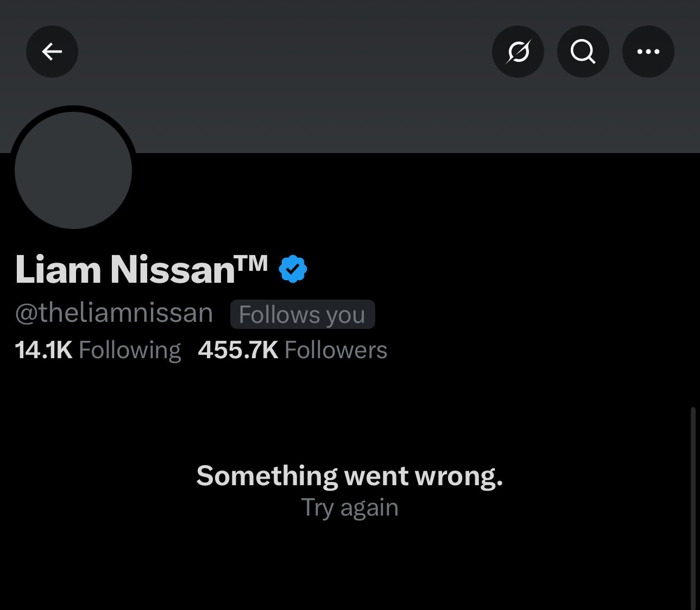Image resolution: width=700 pixels, height=610 pixels.
Task: Go back using the left arrow button
Action: [x=52, y=52]
